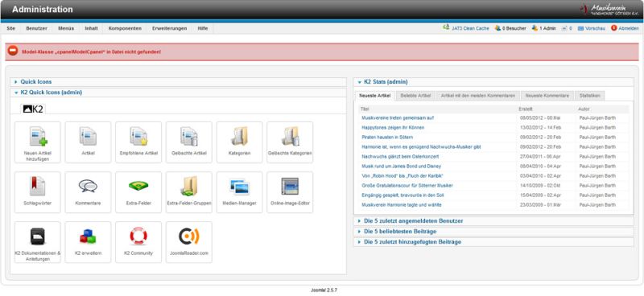Image resolution: width=644 pixels, height=296 pixels.
Task: Switch to the Statistiken tab
Action: pos(590,96)
